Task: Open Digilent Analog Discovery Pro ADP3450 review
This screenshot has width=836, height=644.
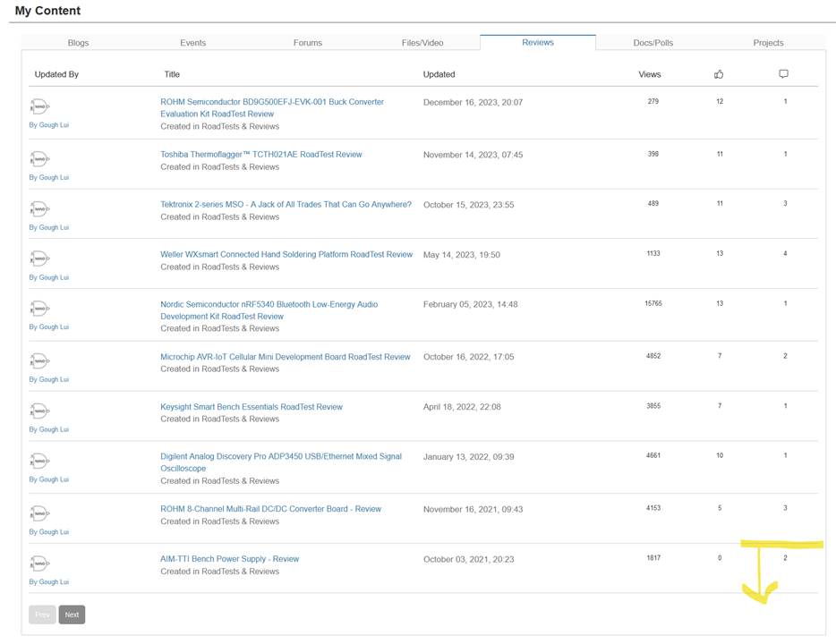Action: point(281,462)
